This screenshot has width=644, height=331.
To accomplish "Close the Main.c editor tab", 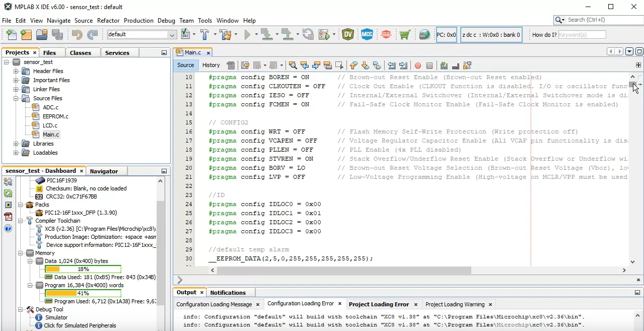I will pyautogui.click(x=208, y=52).
